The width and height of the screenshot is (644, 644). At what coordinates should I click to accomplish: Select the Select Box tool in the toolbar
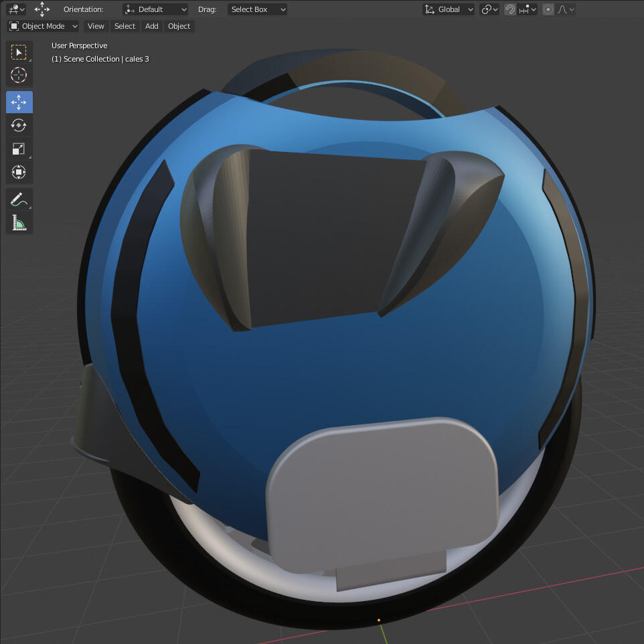19,52
